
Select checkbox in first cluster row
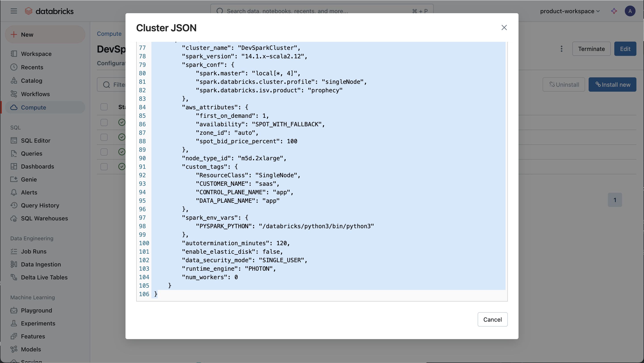pyautogui.click(x=104, y=122)
